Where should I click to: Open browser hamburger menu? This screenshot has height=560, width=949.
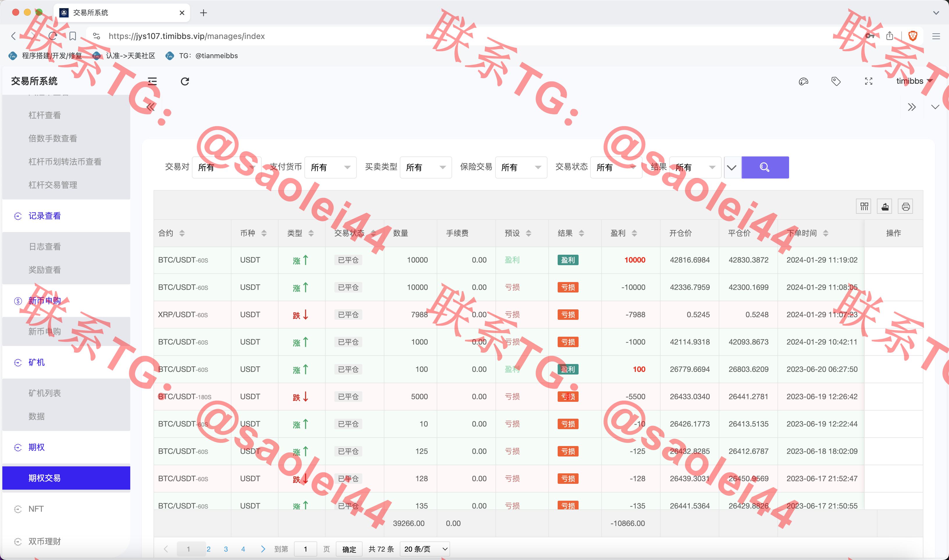pyautogui.click(x=936, y=36)
